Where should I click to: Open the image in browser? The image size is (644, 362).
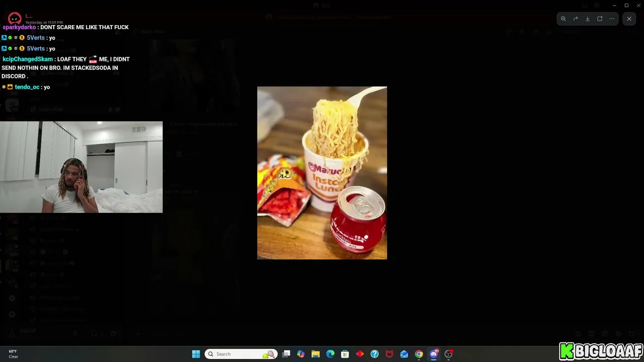pos(600,19)
